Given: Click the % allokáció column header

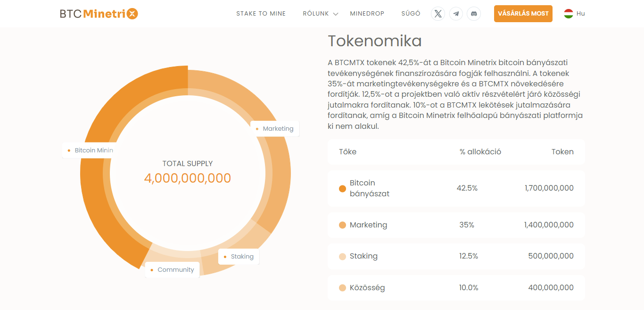Looking at the screenshot, I should click(x=480, y=152).
